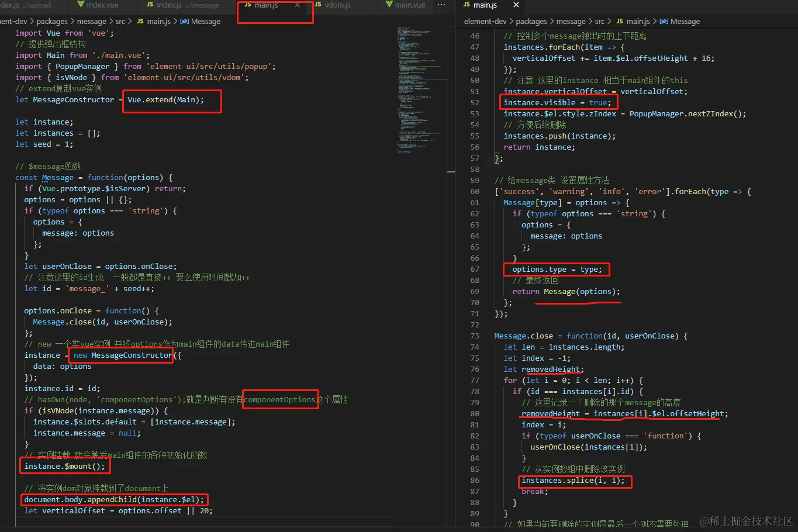The height and width of the screenshot is (532, 798).
Task: Click 'instances.splice(i, 1);' line
Action: (x=573, y=480)
